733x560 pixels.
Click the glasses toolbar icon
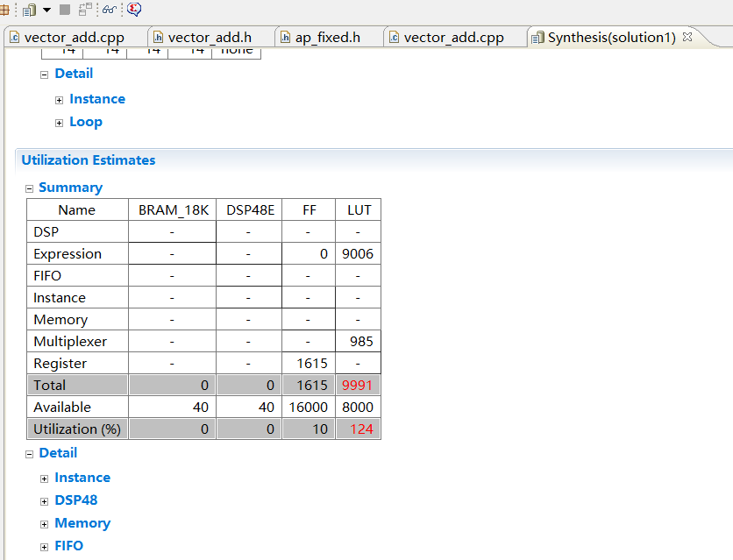(110, 10)
